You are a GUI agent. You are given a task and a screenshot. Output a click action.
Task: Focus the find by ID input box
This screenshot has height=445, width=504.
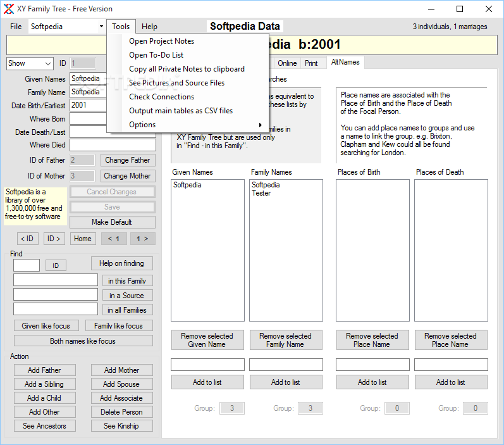click(x=27, y=265)
